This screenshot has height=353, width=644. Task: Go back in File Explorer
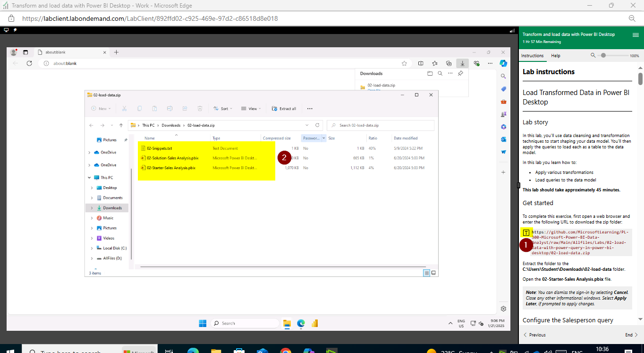click(92, 125)
